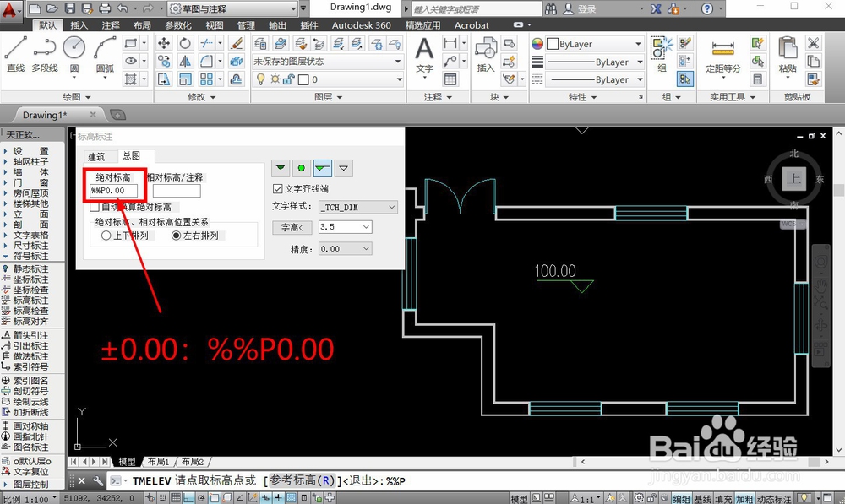
Task: Select the Rotate tool in the modify panel
Action: point(186,42)
